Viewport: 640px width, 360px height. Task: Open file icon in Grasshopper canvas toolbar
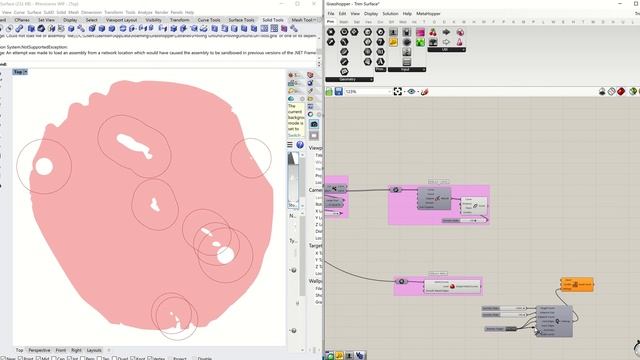[x=329, y=92]
